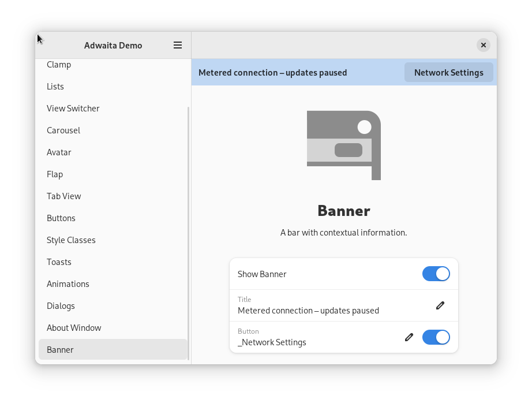Select Style Classes in the sidebar
The width and height of the screenshot is (532, 403).
point(113,240)
